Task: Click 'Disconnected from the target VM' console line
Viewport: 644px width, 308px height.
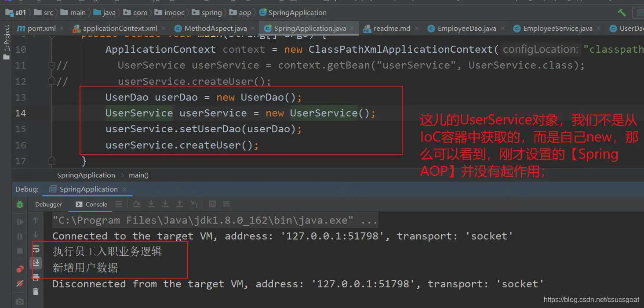Action: click(298, 284)
